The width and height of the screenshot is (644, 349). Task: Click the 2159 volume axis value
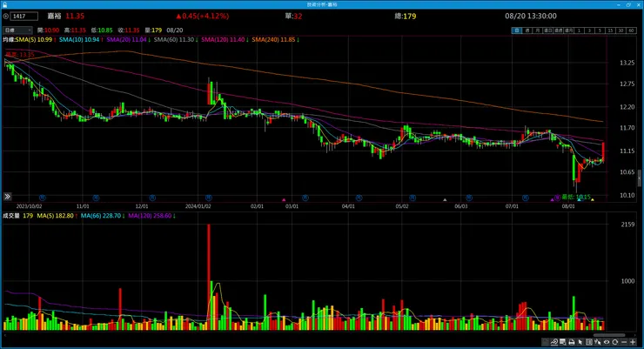pyautogui.click(x=627, y=225)
